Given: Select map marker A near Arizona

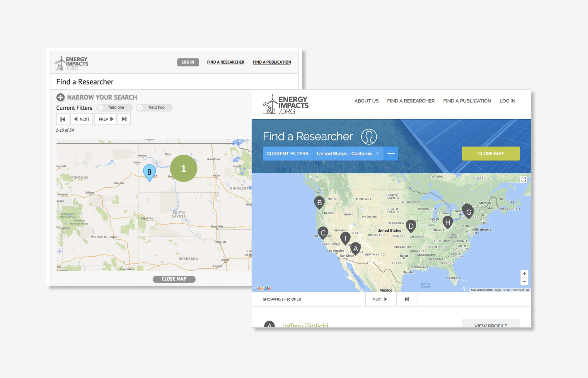Looking at the screenshot, I should click(x=355, y=249).
